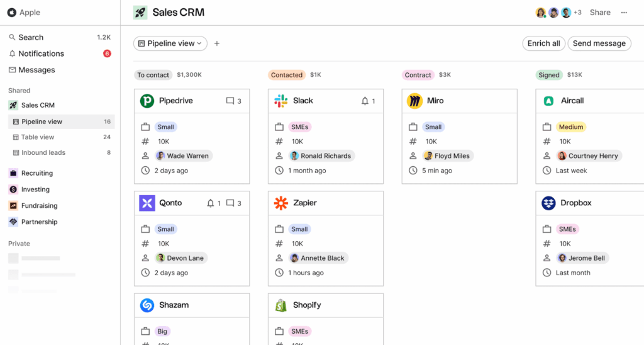The width and height of the screenshot is (644, 345).
Task: Click the plus icon to add view
Action: click(x=217, y=43)
